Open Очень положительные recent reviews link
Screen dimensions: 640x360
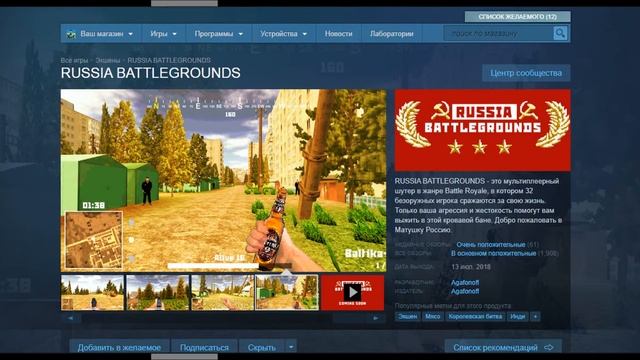pyautogui.click(x=491, y=244)
